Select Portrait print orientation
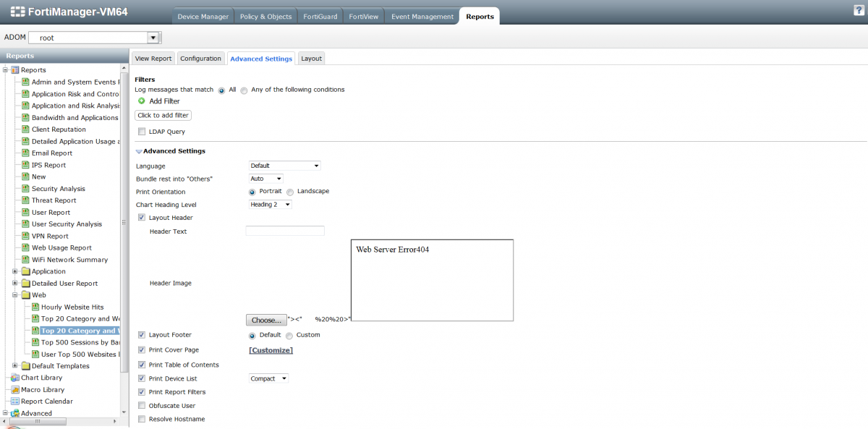 [252, 192]
